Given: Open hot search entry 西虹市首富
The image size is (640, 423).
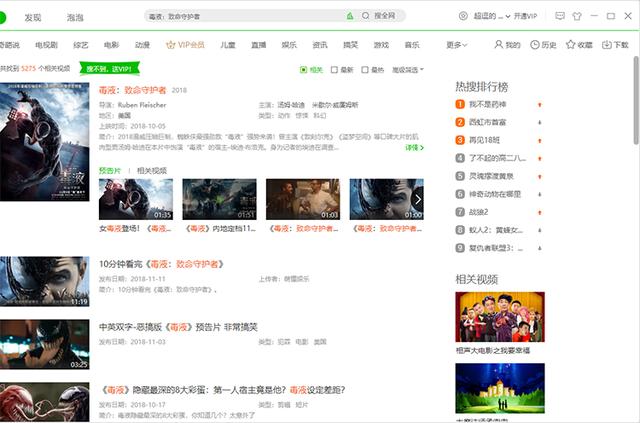Looking at the screenshot, I should coord(488,122).
